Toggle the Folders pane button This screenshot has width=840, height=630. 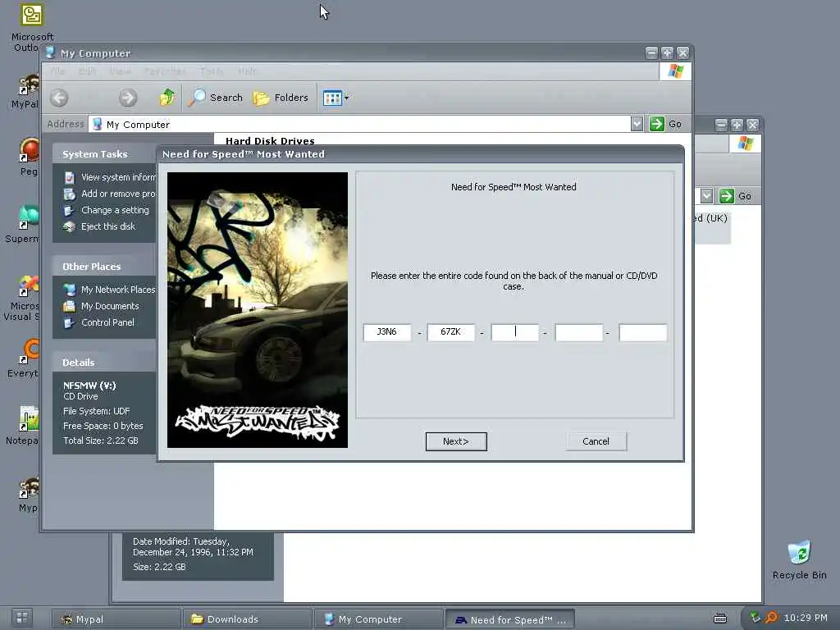pyautogui.click(x=281, y=98)
